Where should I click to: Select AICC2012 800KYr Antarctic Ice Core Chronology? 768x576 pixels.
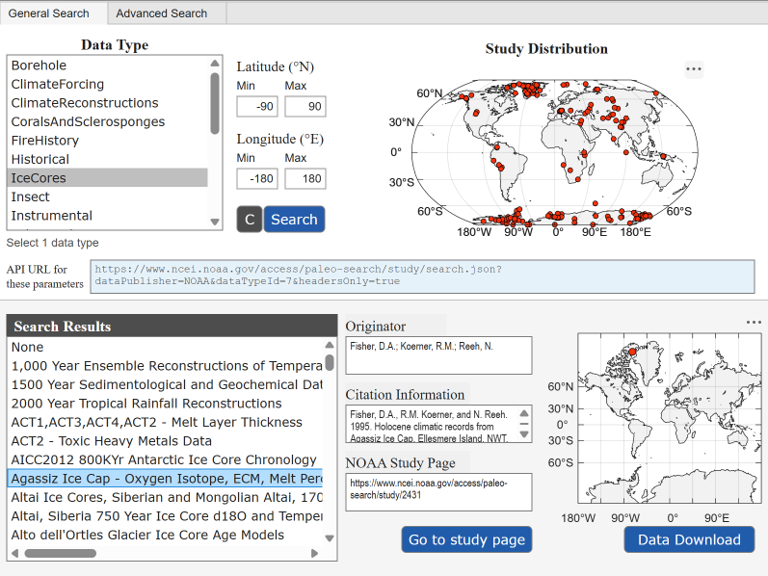pyautogui.click(x=166, y=460)
